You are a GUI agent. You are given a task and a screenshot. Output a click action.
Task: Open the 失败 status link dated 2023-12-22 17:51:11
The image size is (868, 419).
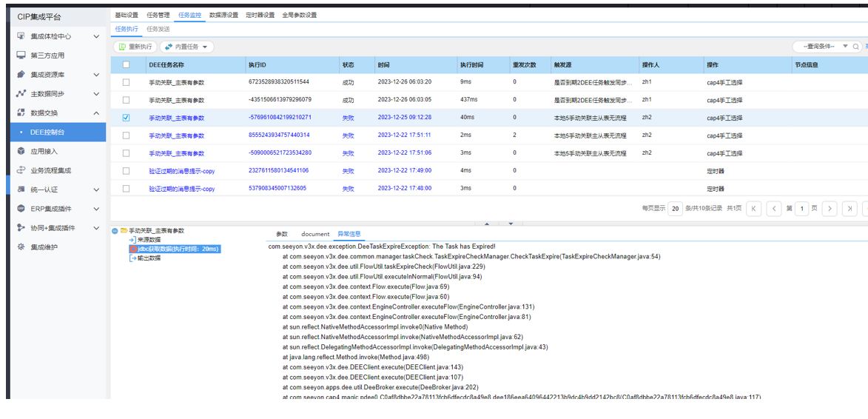348,135
